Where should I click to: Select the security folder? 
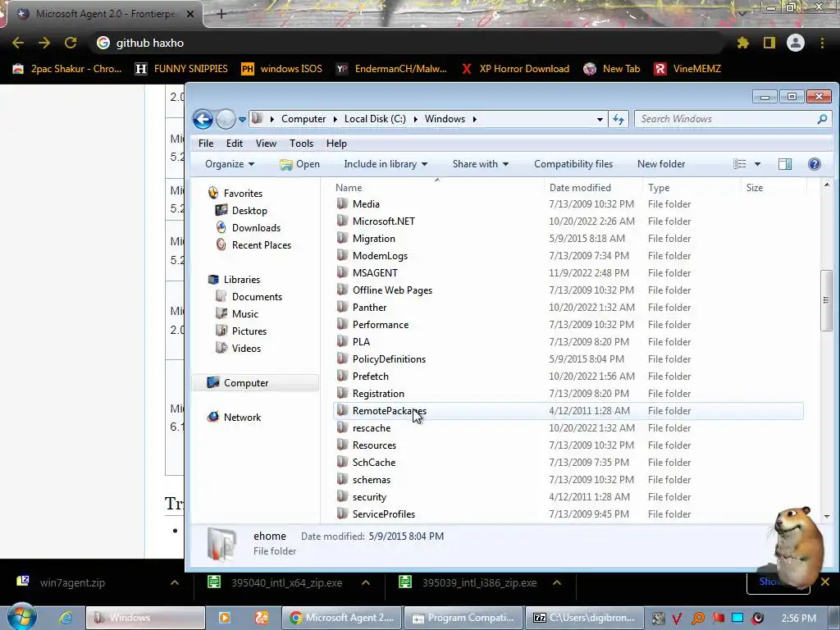(369, 497)
